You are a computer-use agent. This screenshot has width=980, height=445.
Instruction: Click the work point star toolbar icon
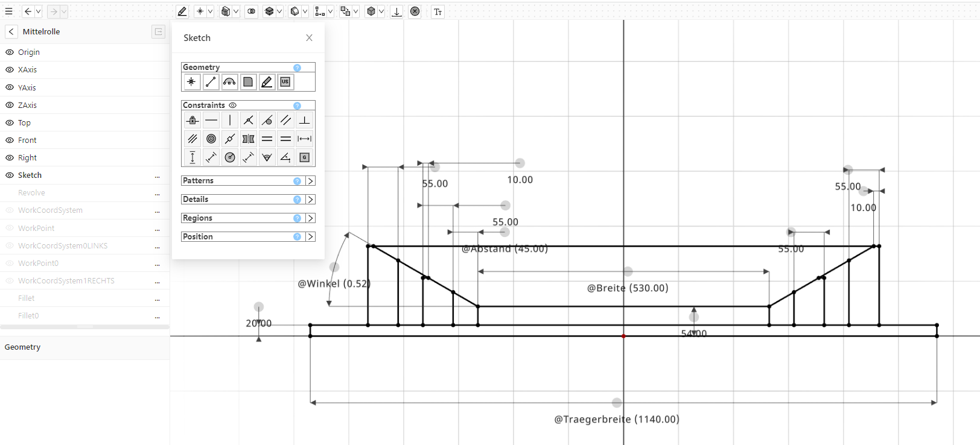point(200,11)
